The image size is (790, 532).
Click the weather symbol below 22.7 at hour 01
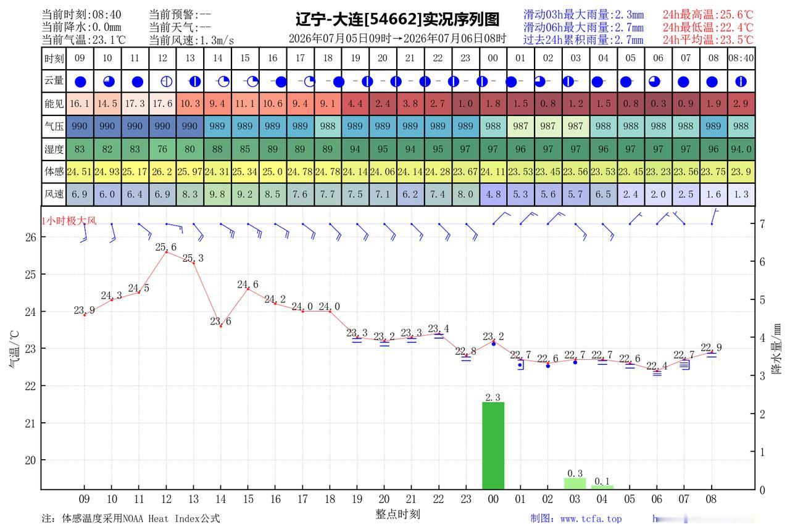tap(521, 364)
